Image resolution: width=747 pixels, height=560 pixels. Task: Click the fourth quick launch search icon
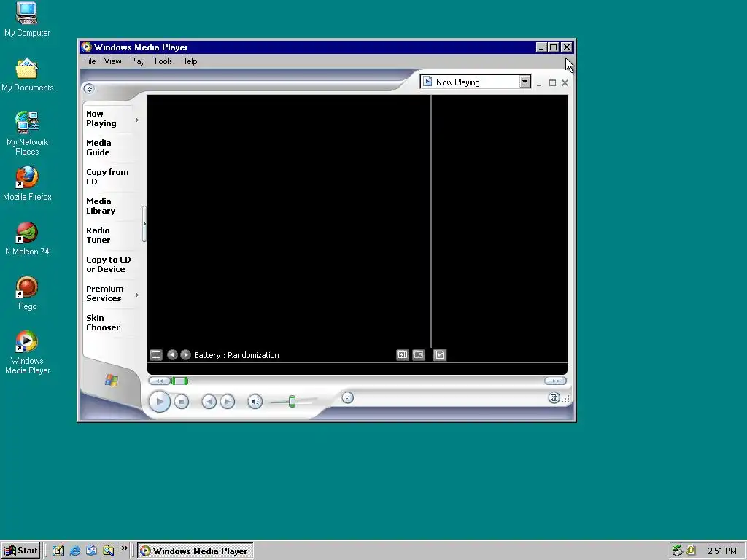[x=108, y=551]
